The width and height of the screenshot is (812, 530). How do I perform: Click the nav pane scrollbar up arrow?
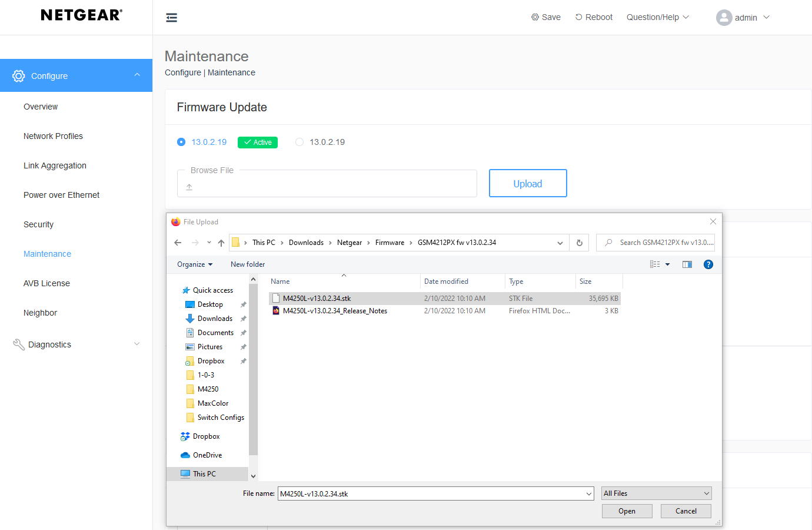(254, 280)
